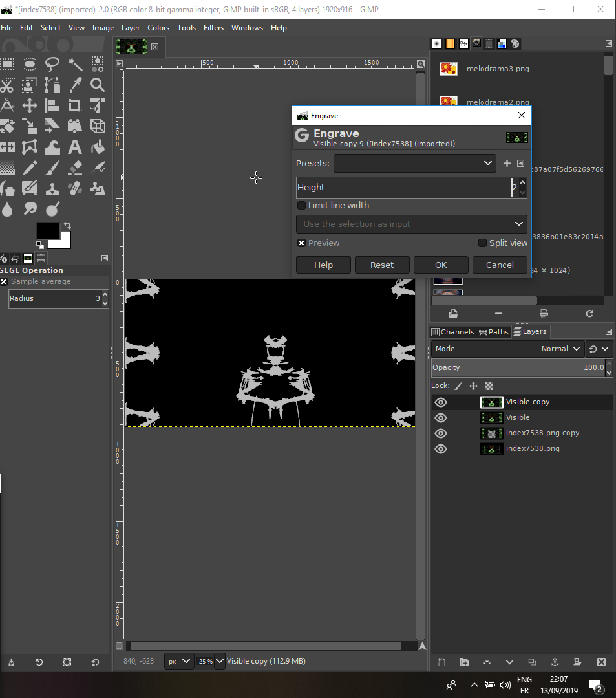Anchor the floating layer

(555, 662)
